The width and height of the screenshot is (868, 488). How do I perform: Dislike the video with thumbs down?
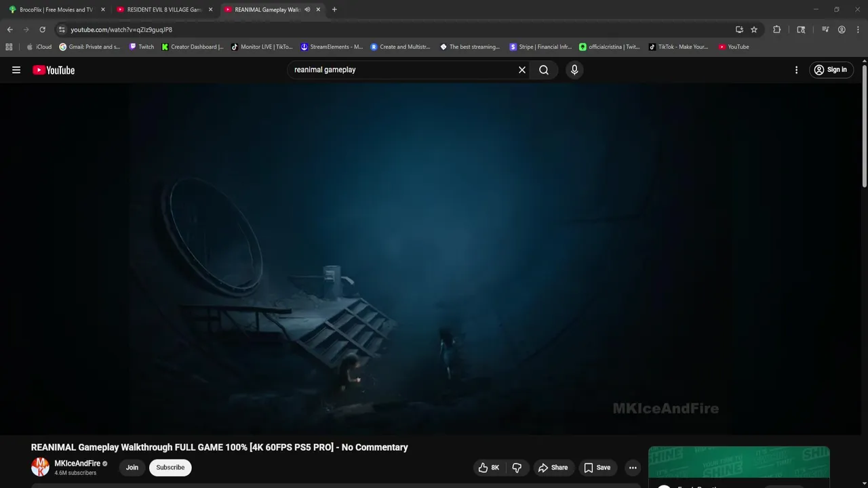(517, 468)
